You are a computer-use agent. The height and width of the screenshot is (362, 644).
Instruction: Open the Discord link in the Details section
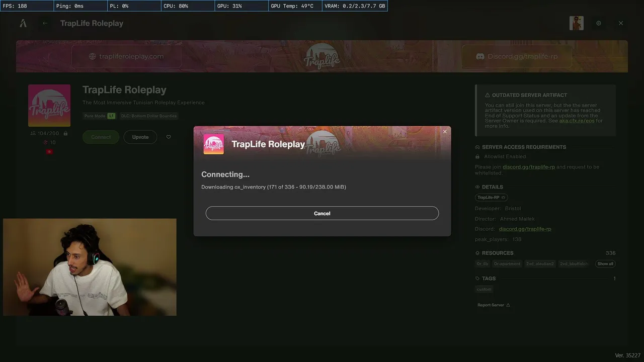(x=525, y=229)
